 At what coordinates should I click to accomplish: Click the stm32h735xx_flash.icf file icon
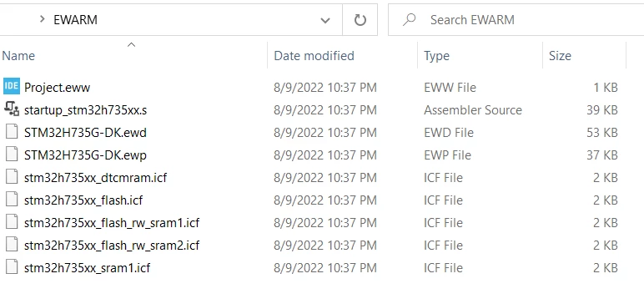click(x=12, y=200)
